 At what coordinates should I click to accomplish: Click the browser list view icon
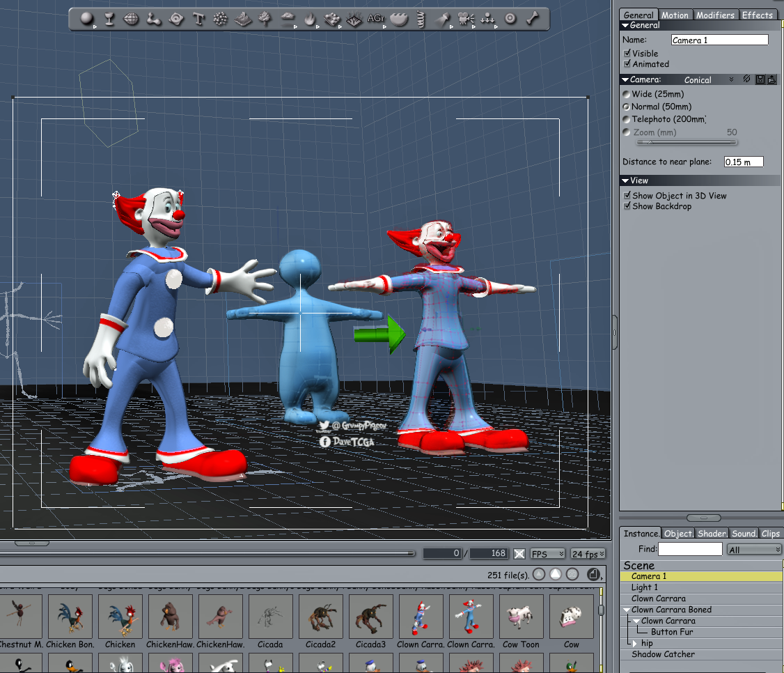(x=572, y=575)
